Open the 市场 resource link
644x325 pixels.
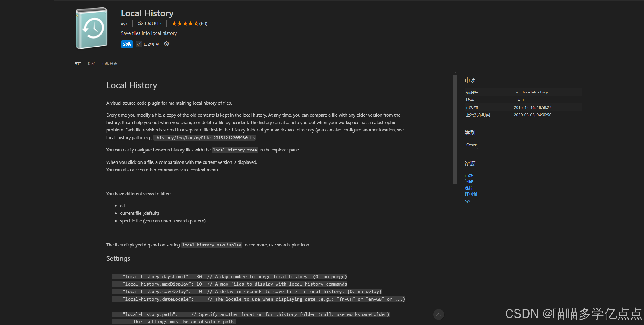point(469,175)
